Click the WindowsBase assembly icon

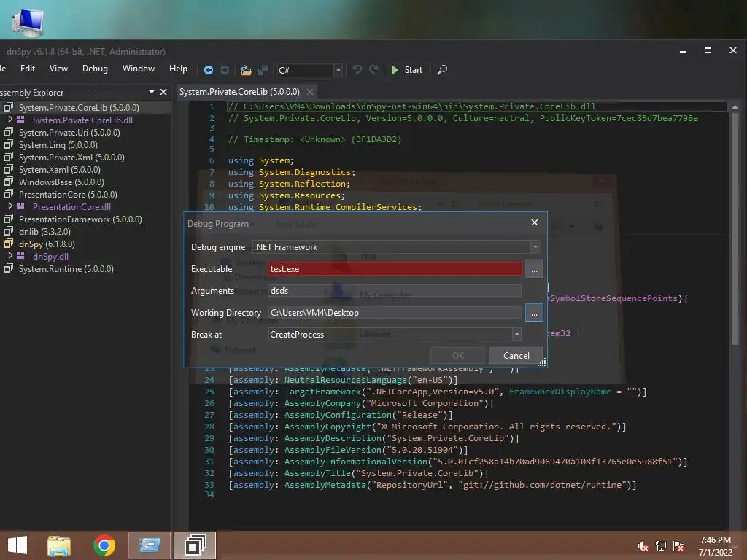8,182
